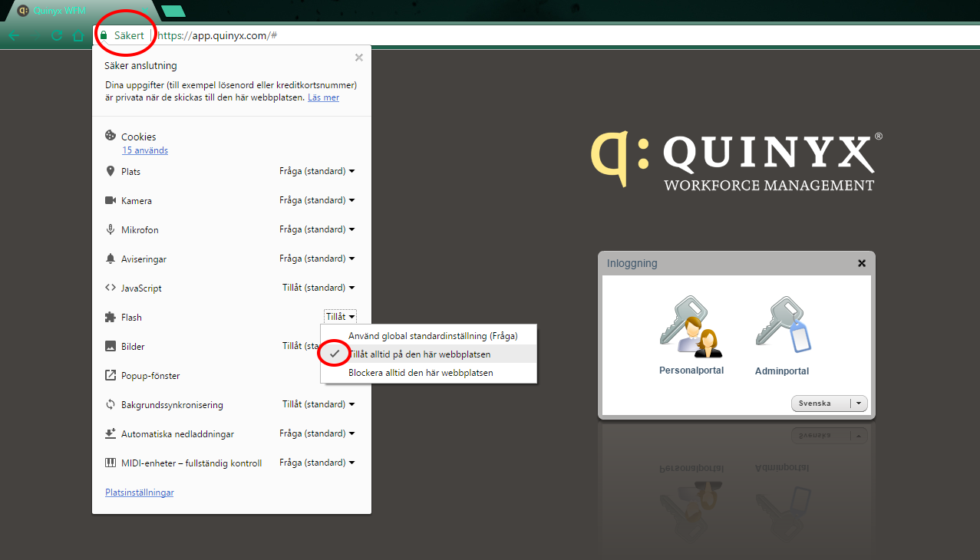The image size is (980, 560).
Task: Select Blockera alltid den här webbplatsen
Action: click(428, 372)
